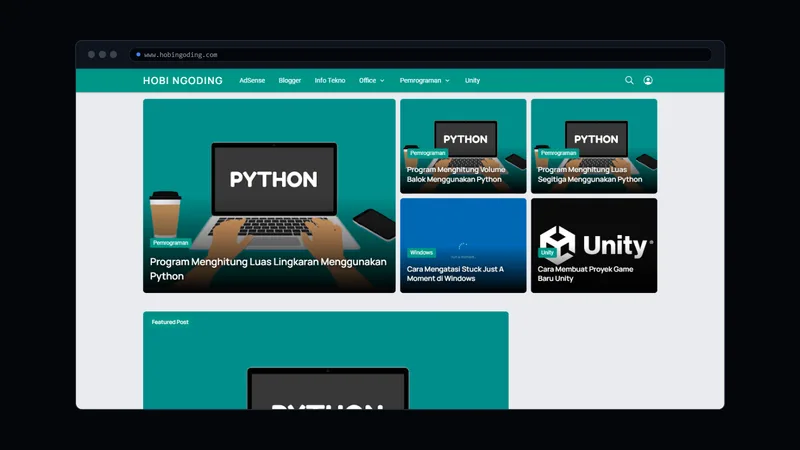This screenshot has height=450, width=800.
Task: Open the Info Tekno menu item
Action: click(x=330, y=81)
